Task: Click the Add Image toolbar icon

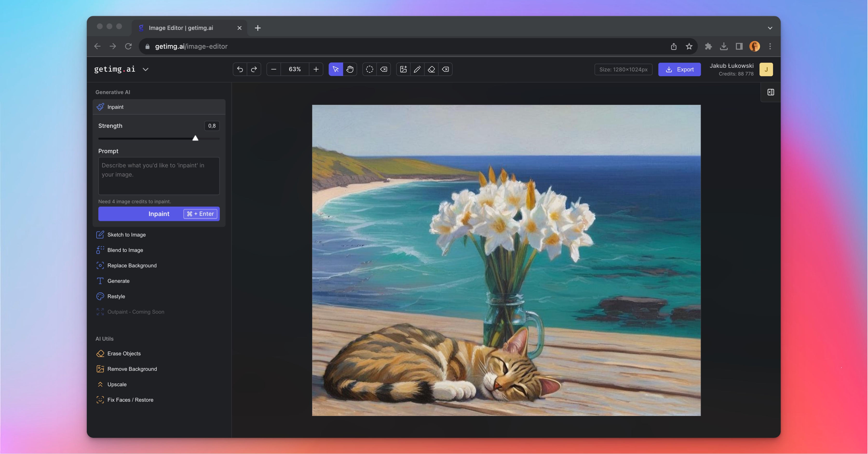Action: point(403,69)
